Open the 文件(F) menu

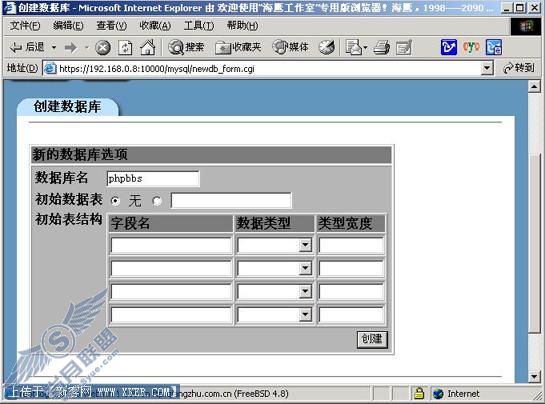tap(25, 25)
